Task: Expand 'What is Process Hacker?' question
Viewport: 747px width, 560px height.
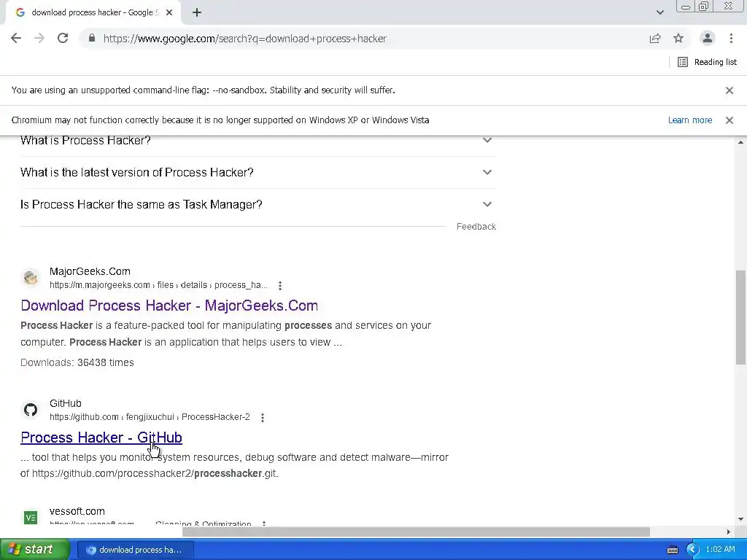Action: click(x=258, y=141)
